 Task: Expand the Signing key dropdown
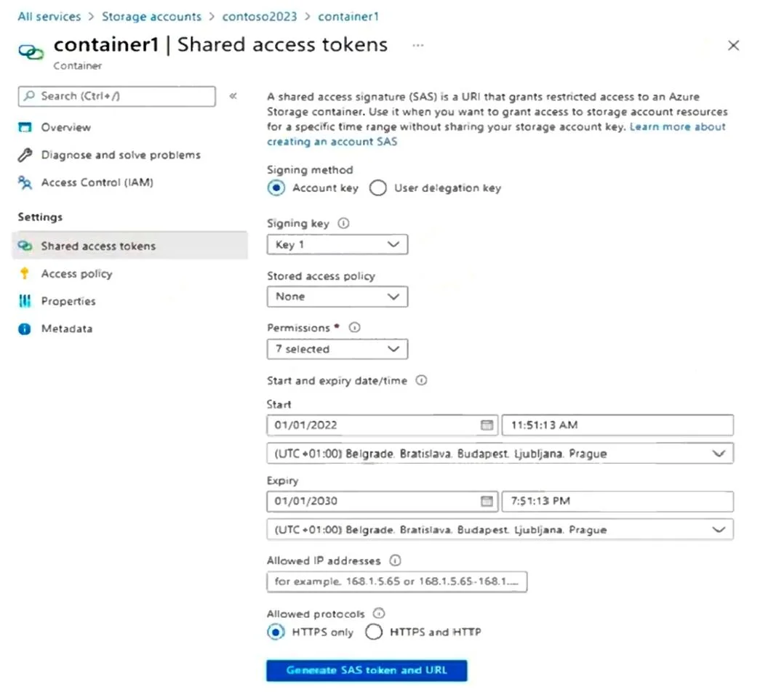coord(337,244)
